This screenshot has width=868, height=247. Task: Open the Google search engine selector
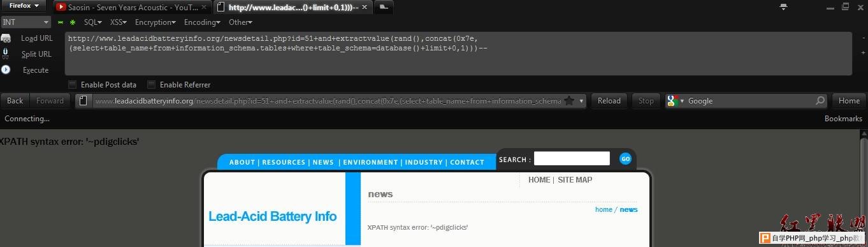tap(675, 101)
